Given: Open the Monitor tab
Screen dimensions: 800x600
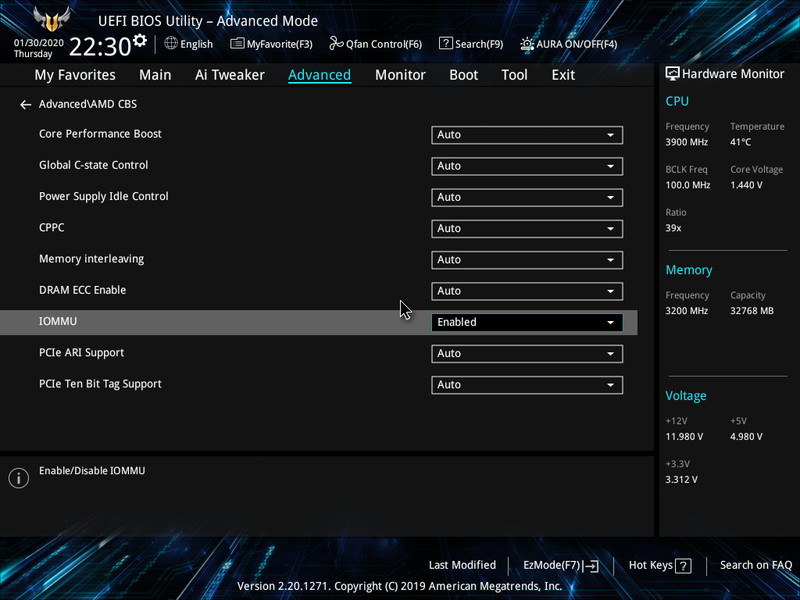Looking at the screenshot, I should tap(400, 75).
